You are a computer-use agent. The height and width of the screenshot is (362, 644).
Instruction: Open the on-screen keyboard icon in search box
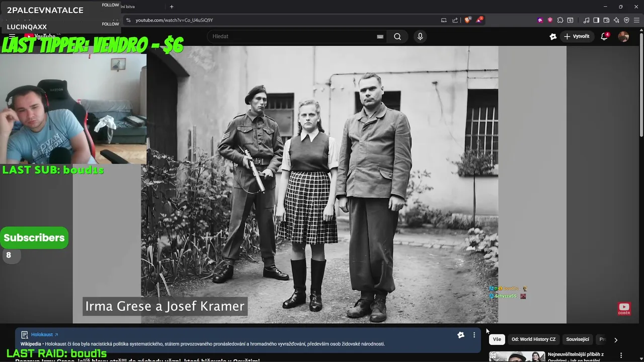click(380, 36)
